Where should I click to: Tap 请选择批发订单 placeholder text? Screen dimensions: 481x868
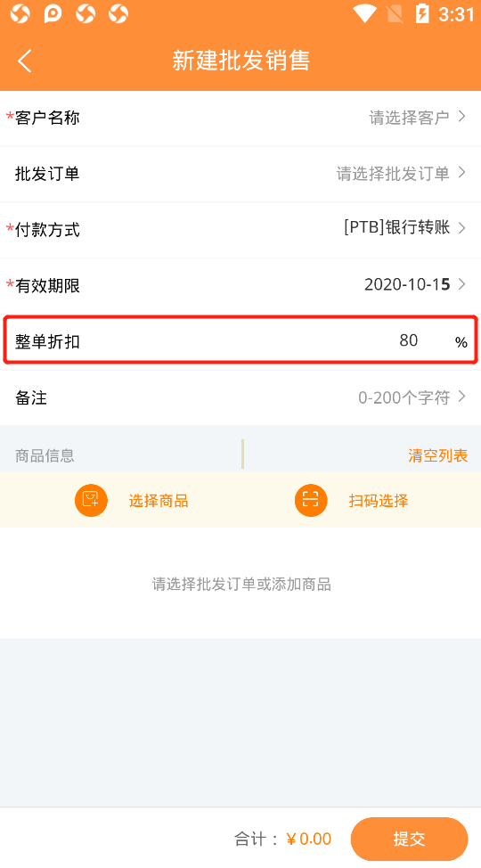point(393,174)
